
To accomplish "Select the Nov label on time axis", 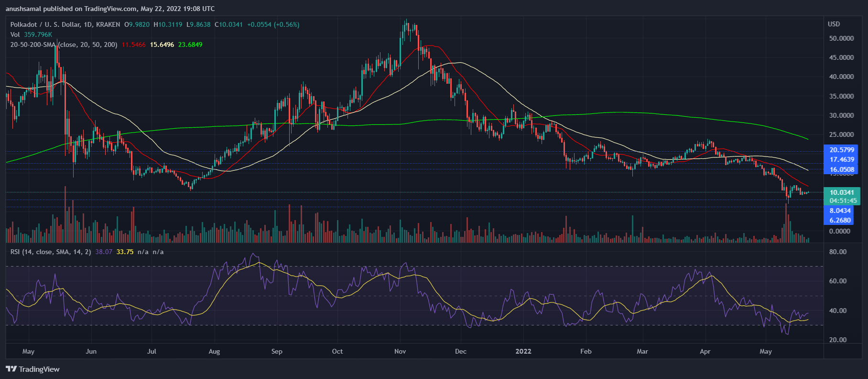I will pos(400,351).
